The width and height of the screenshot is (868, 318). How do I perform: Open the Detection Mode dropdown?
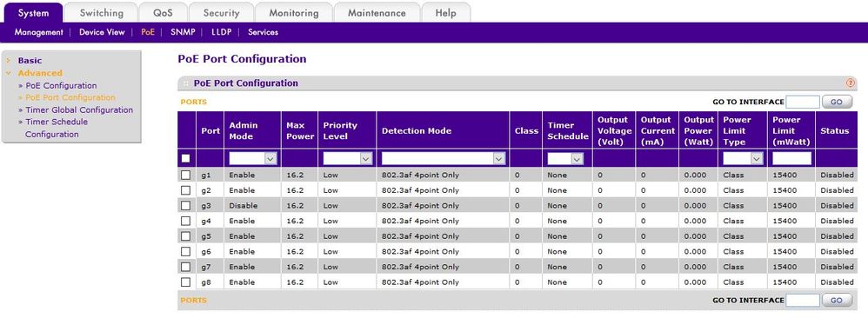coord(443,159)
